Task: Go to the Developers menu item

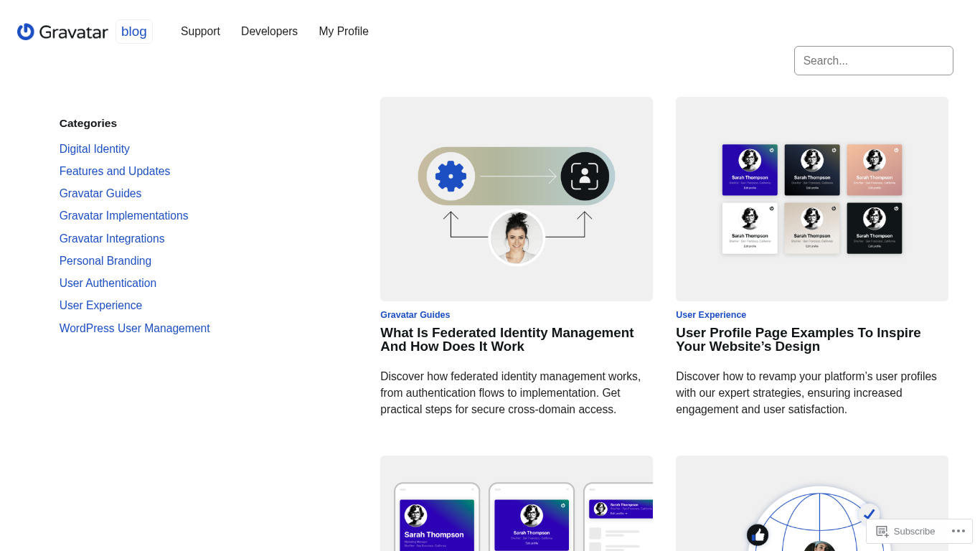Action: pos(269,32)
